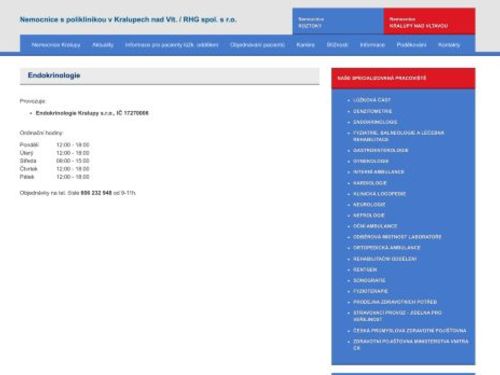Open the Nefrologie link
The image size is (500, 375).
[x=369, y=215]
